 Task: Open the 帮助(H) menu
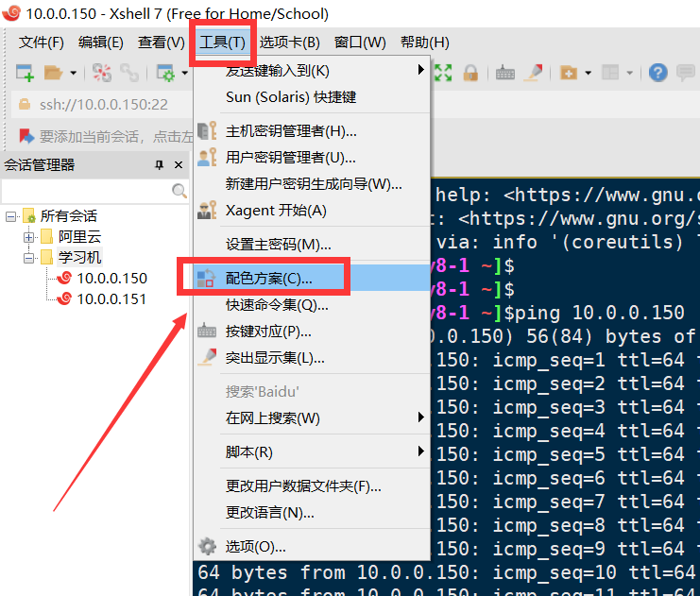click(424, 43)
